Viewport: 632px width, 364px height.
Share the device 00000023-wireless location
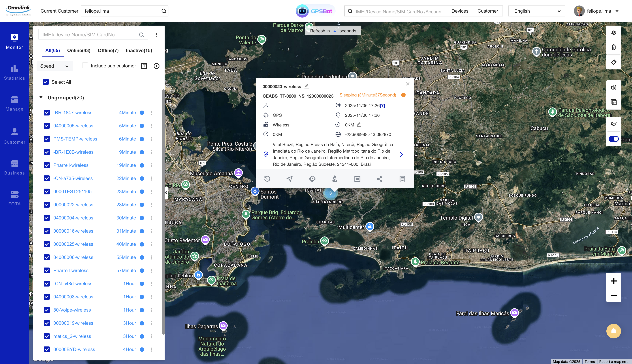point(380,179)
